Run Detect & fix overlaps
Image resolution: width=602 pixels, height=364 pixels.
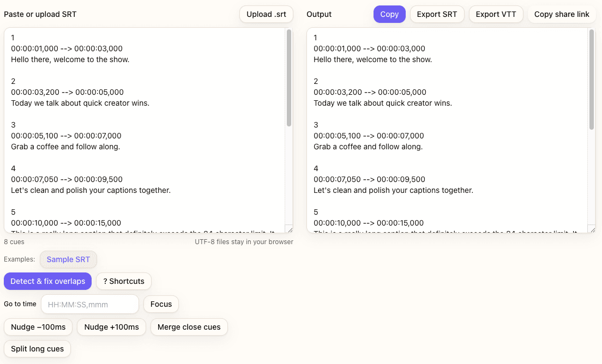tap(48, 281)
